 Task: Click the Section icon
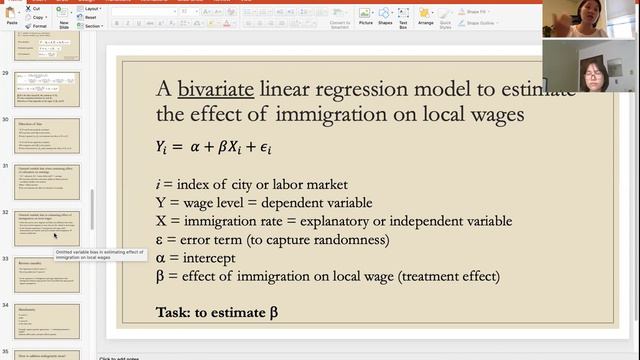pos(80,26)
